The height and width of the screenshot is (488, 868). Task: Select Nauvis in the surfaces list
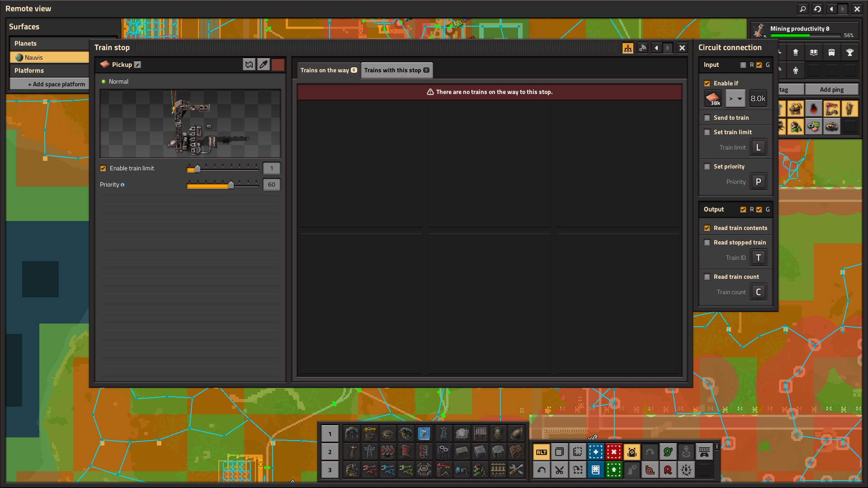point(49,57)
